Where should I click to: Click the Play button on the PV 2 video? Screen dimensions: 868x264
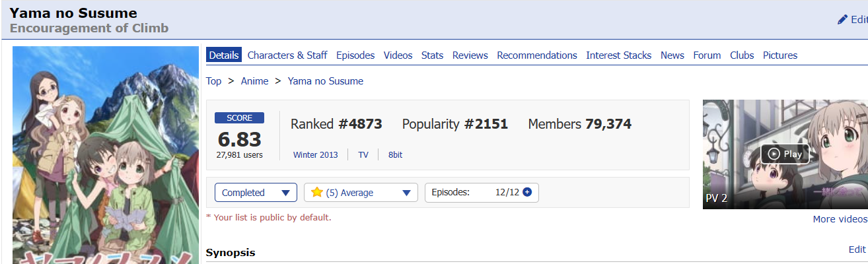785,154
